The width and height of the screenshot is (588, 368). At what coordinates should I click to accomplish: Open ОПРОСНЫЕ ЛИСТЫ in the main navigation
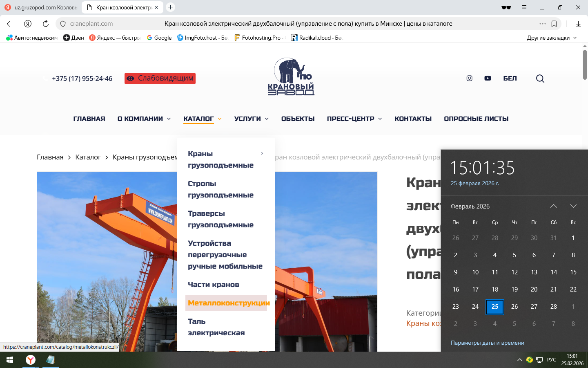[476, 119]
